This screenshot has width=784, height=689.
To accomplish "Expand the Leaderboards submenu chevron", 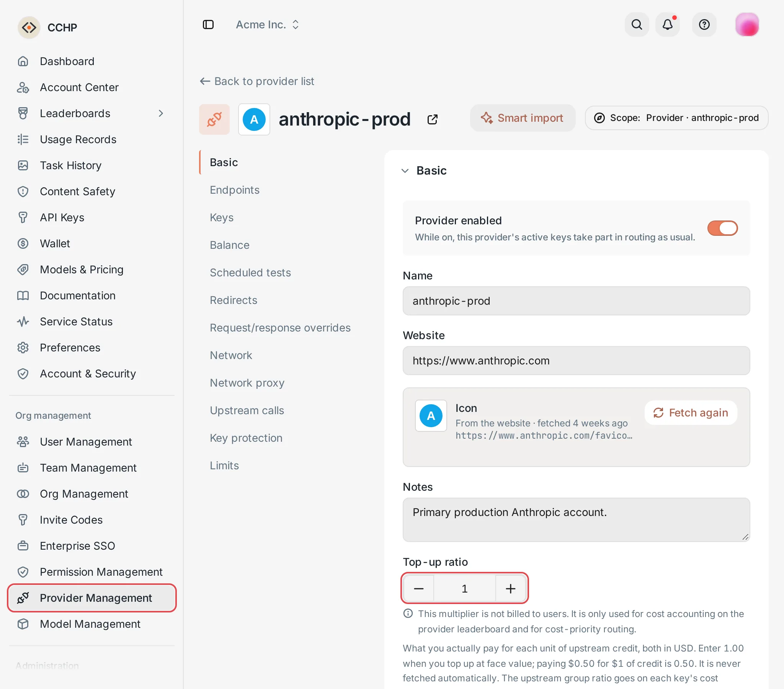I will (x=161, y=114).
